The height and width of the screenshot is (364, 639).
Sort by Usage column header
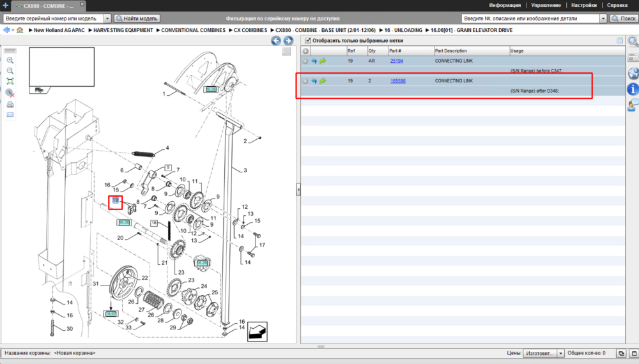pos(567,51)
